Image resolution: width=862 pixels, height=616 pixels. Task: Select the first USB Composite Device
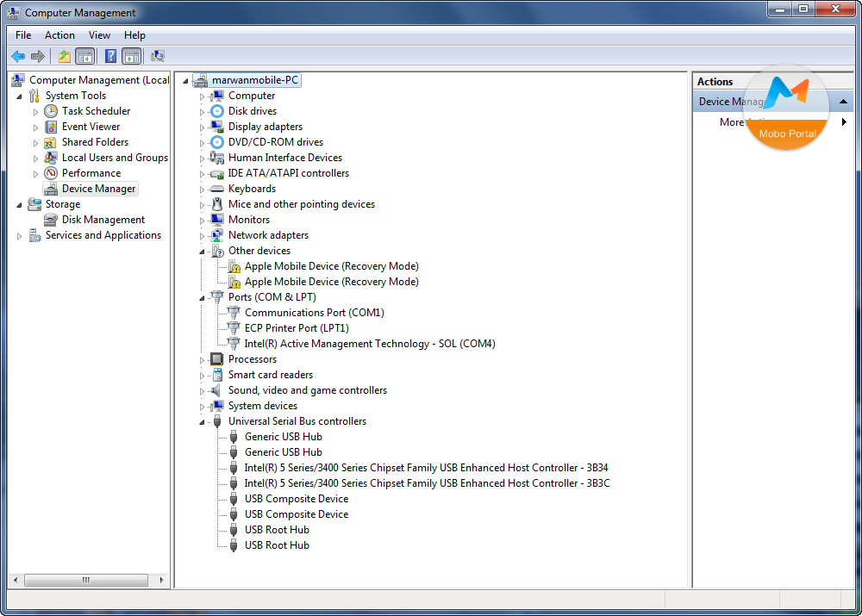coord(297,499)
